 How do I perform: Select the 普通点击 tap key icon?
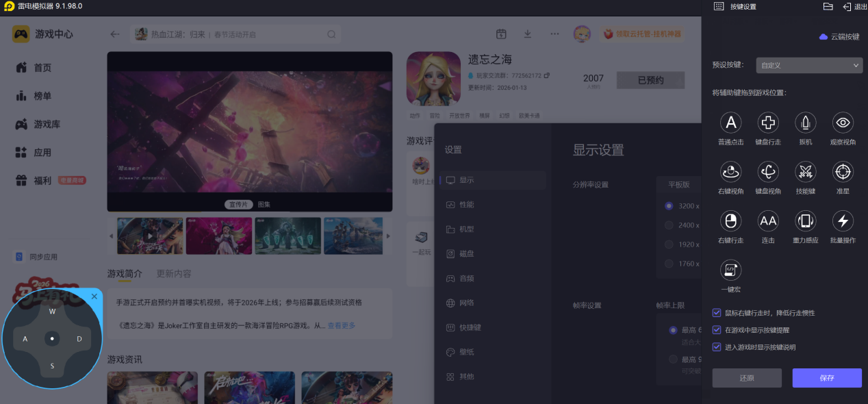pyautogui.click(x=730, y=123)
